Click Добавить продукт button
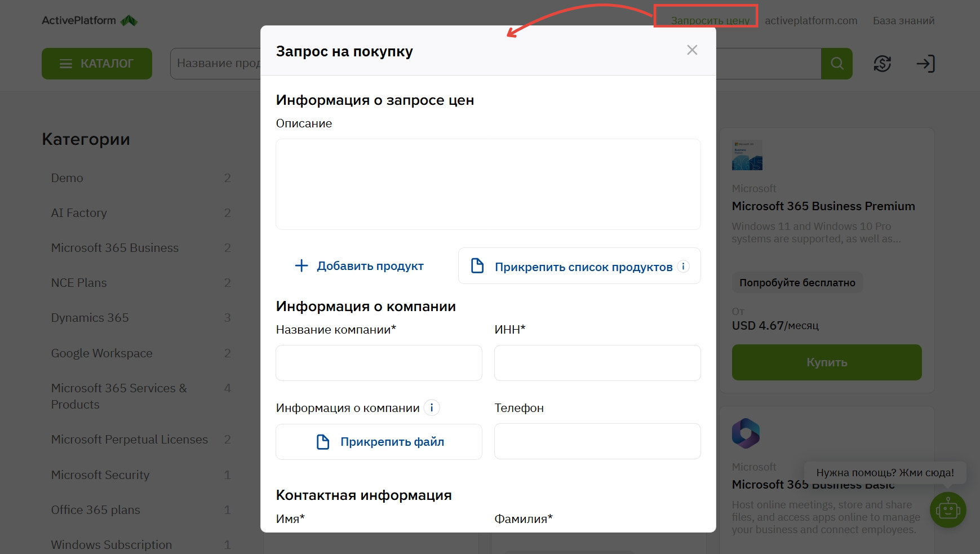 click(359, 266)
